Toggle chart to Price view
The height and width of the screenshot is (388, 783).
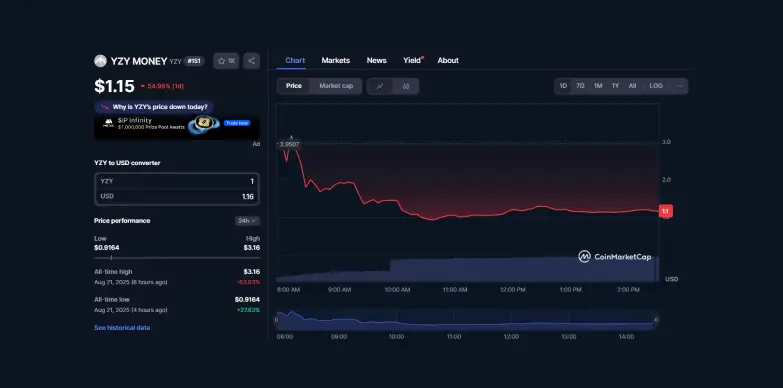click(294, 86)
